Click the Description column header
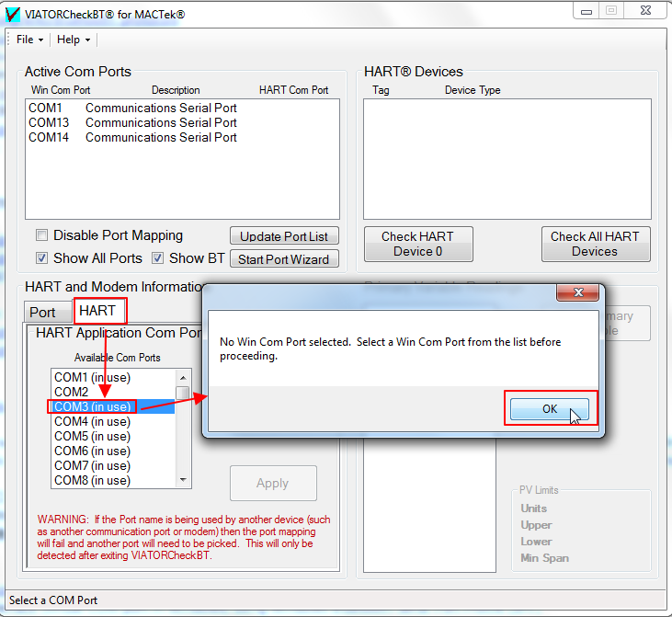672x617 pixels. pos(176,90)
